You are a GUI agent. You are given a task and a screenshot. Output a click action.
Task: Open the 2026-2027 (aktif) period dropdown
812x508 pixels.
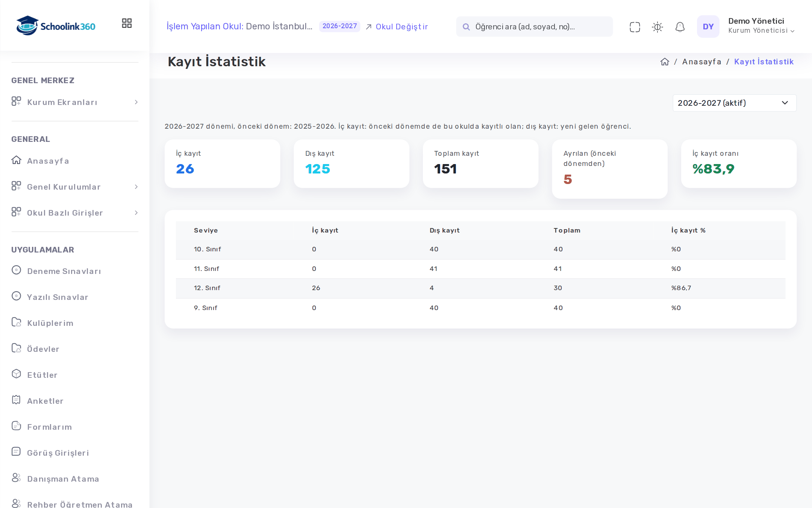734,103
